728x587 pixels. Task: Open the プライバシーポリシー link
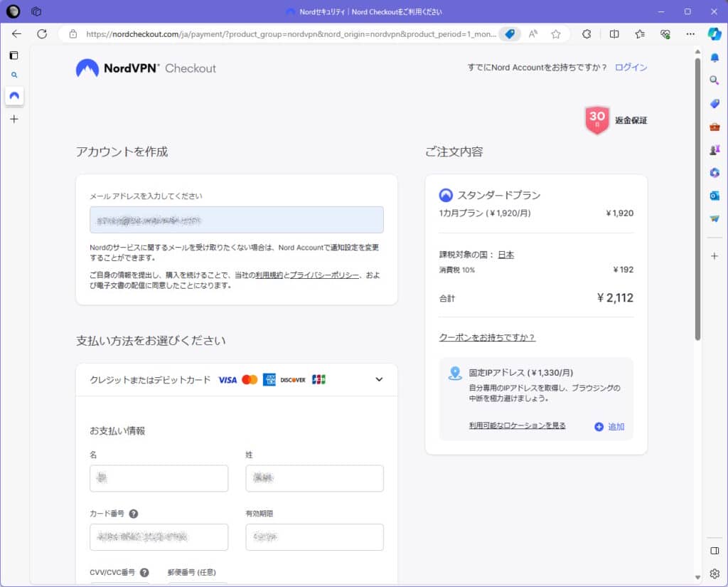pos(324,275)
